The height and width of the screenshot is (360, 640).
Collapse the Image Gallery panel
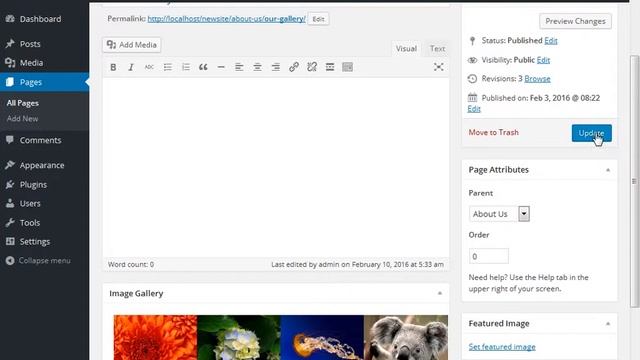pos(440,293)
